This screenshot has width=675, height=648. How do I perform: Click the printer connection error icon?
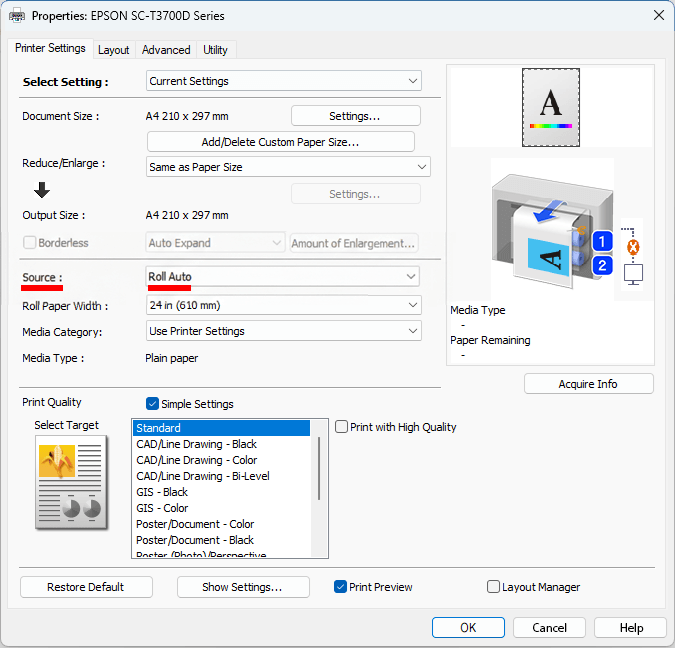(633, 247)
